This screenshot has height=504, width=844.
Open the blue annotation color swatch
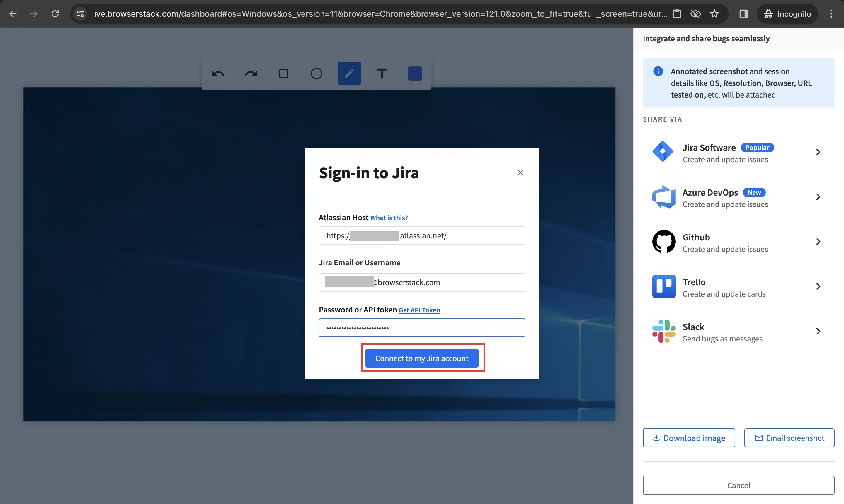tap(414, 74)
